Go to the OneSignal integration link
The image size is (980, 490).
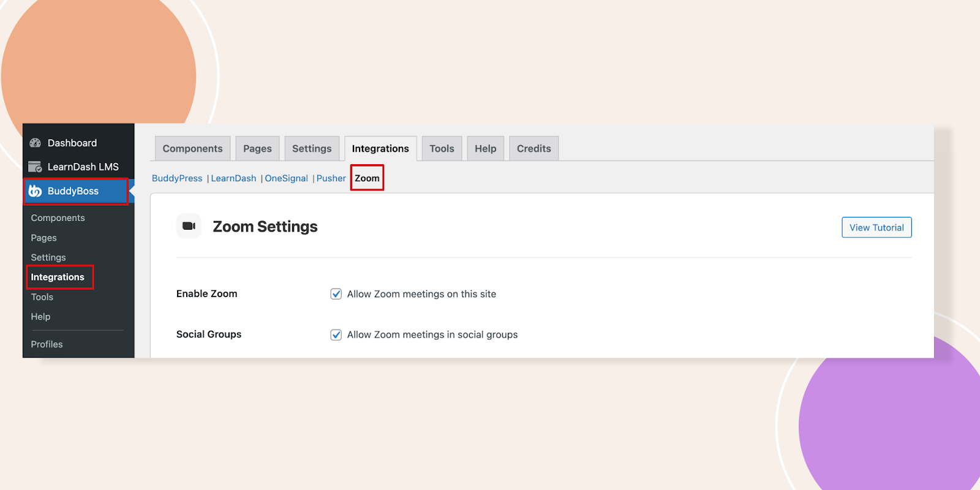[x=286, y=178]
